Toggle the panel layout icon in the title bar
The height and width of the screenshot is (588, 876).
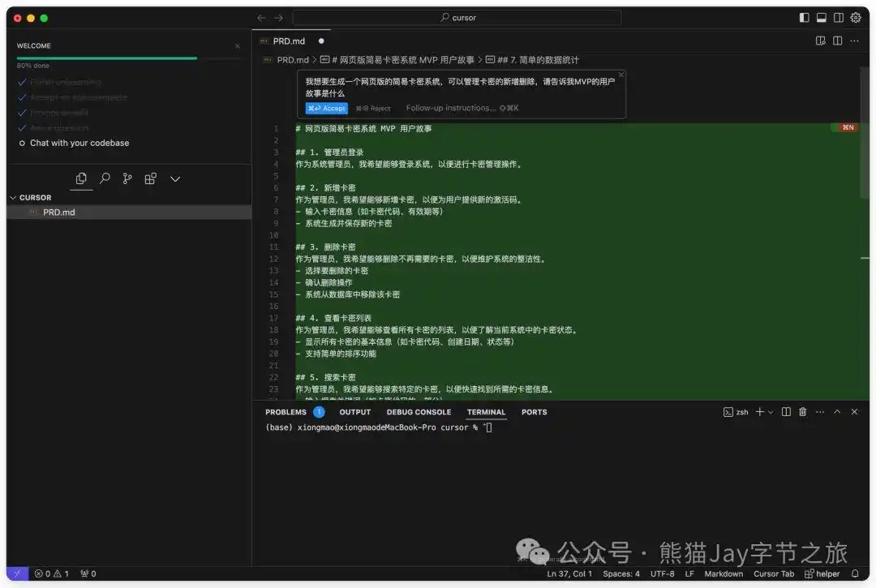[822, 17]
